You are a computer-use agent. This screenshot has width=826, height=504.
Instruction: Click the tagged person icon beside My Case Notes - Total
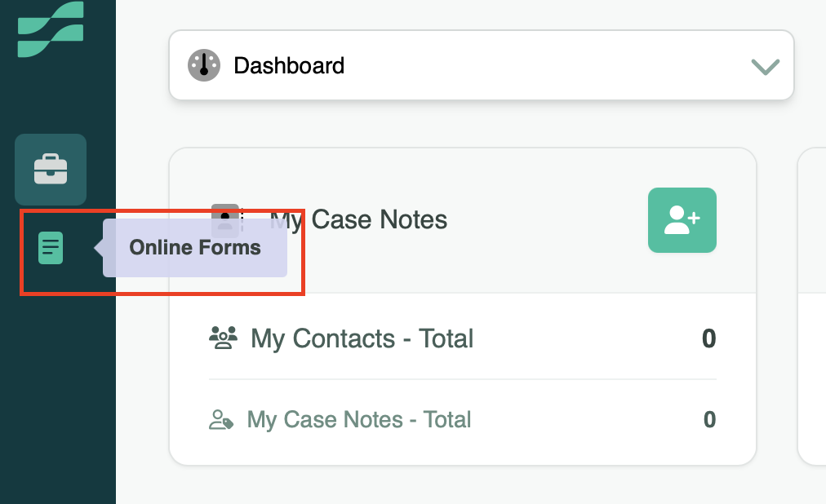[x=222, y=420]
